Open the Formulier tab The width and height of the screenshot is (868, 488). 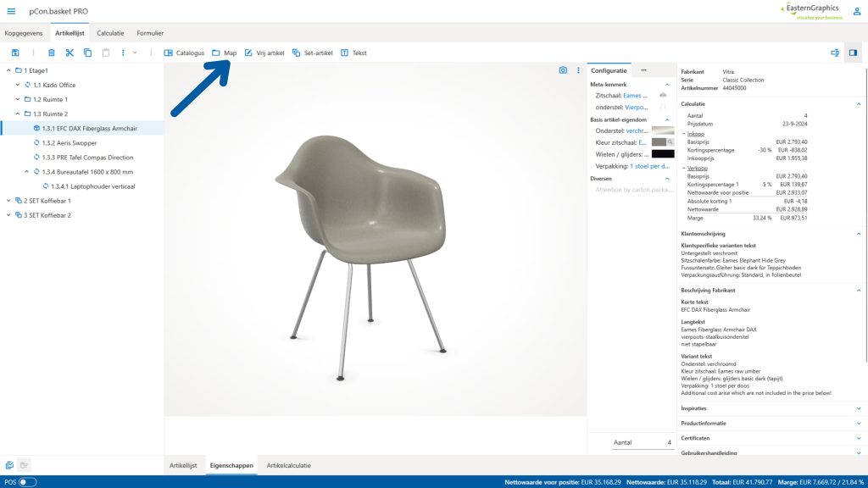pos(150,33)
